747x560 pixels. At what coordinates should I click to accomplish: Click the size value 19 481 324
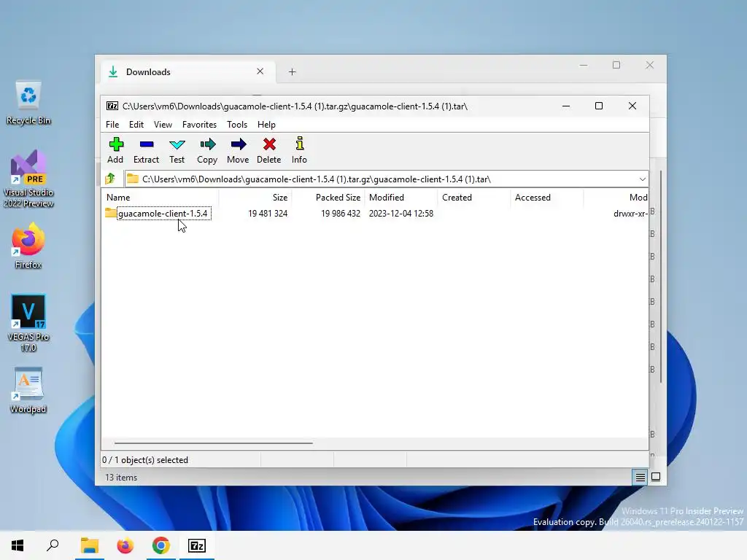tap(268, 214)
